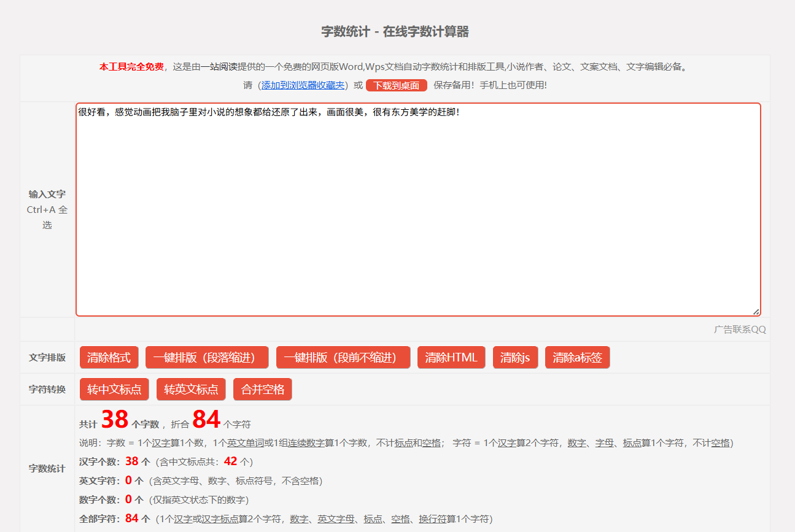Click the 汉字 link in 说明 line
The image size is (795, 532).
(161, 442)
